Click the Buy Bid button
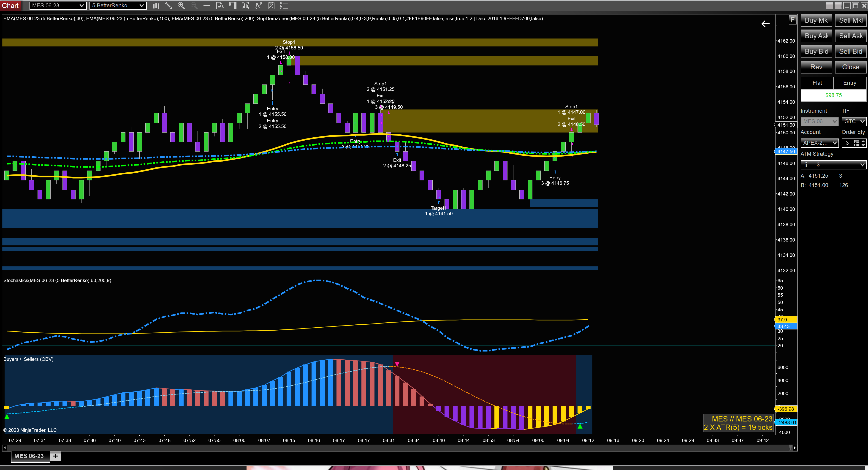 [x=816, y=51]
